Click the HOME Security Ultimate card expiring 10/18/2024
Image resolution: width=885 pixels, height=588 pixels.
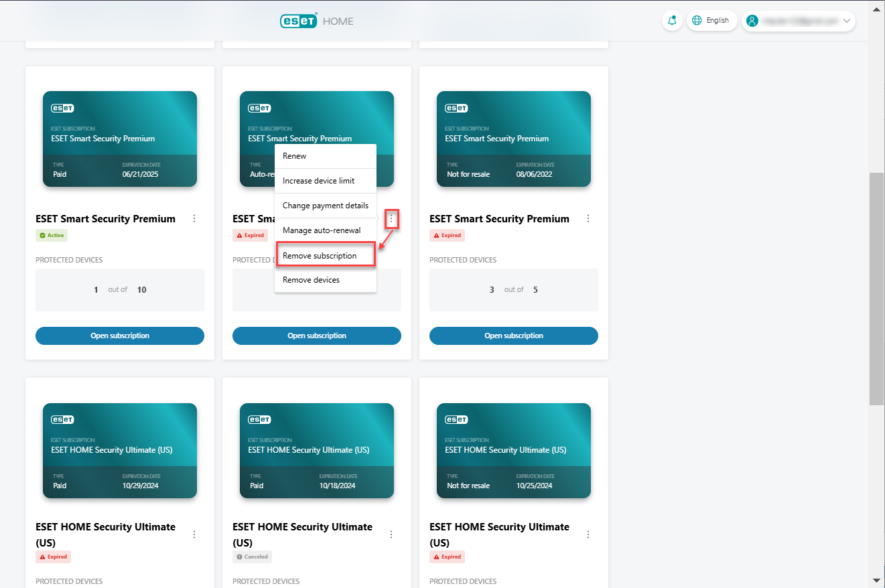317,450
